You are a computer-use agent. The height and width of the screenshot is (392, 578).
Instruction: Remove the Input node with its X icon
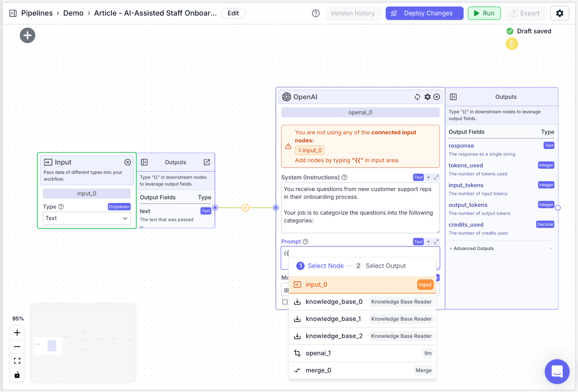[128, 162]
